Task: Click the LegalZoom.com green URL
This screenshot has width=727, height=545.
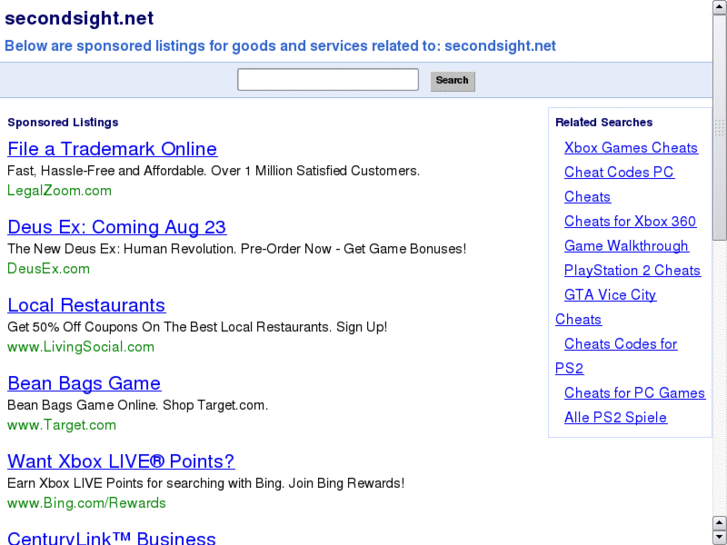Action: tap(59, 190)
